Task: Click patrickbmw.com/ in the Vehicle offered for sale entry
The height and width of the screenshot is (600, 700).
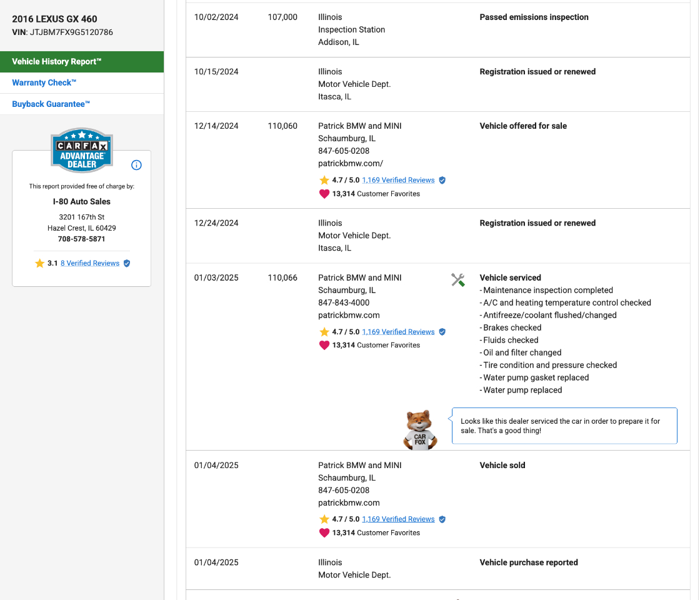Action: point(350,164)
